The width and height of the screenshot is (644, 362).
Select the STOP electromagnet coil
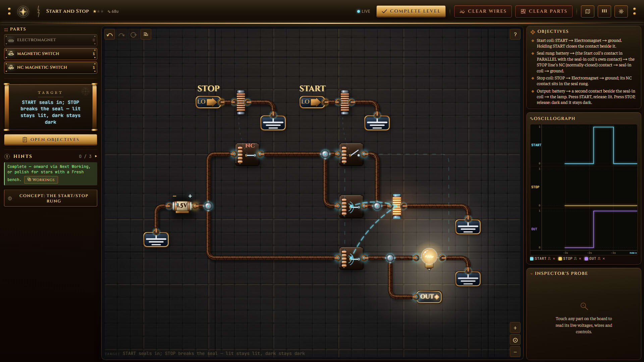pyautogui.click(x=241, y=102)
